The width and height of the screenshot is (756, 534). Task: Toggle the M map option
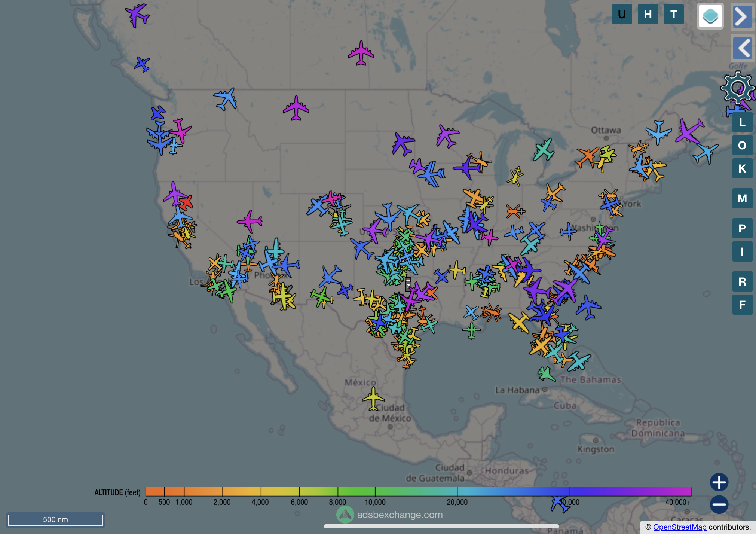[742, 198]
